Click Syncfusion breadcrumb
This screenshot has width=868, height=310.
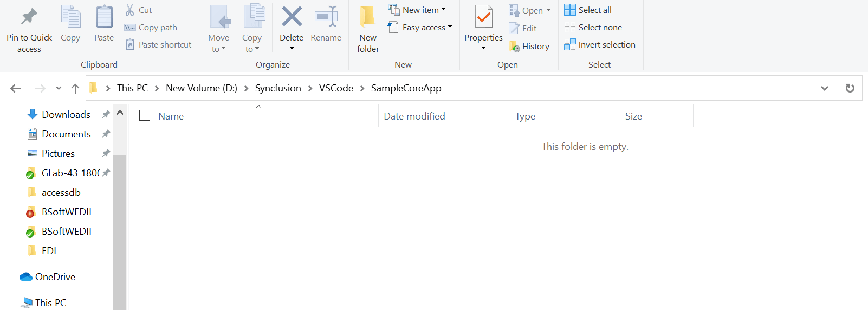(278, 88)
